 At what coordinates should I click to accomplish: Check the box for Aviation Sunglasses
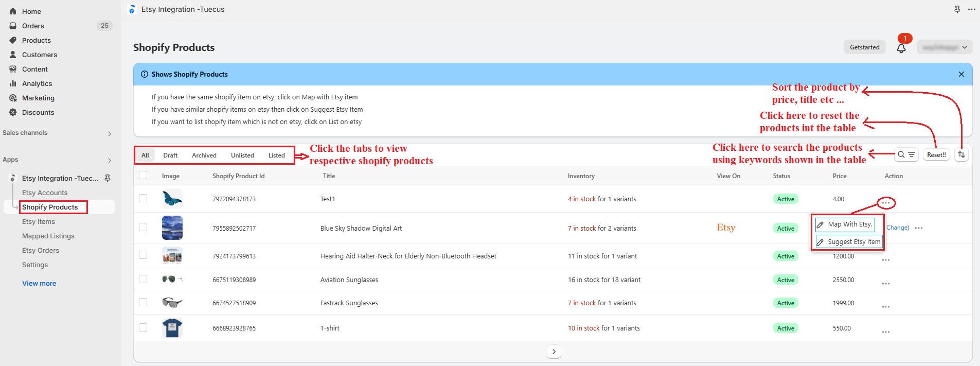pos(143,279)
